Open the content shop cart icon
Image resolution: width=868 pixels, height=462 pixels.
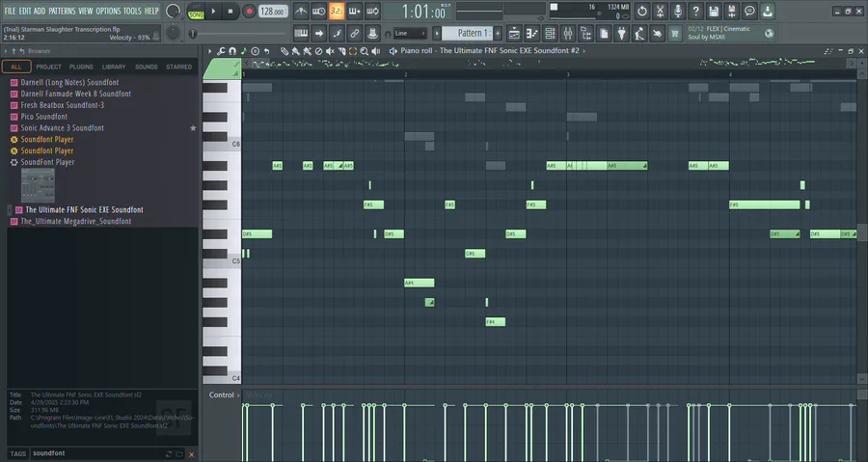coord(675,34)
